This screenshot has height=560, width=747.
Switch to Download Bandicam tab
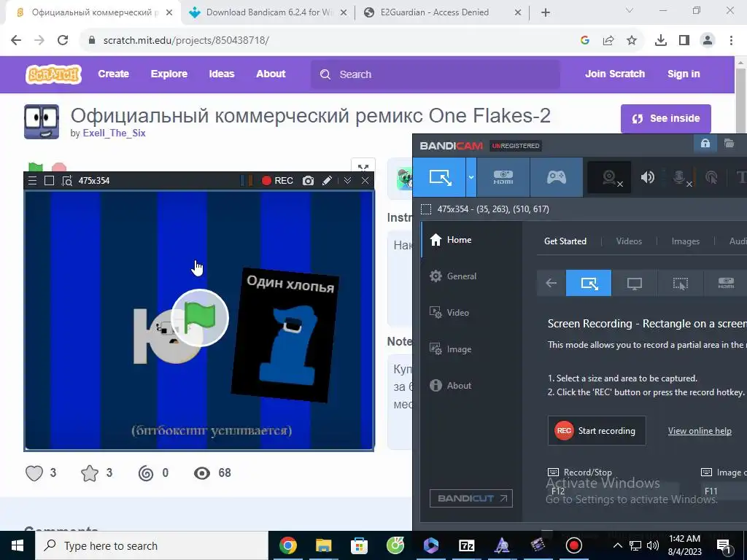(x=268, y=12)
